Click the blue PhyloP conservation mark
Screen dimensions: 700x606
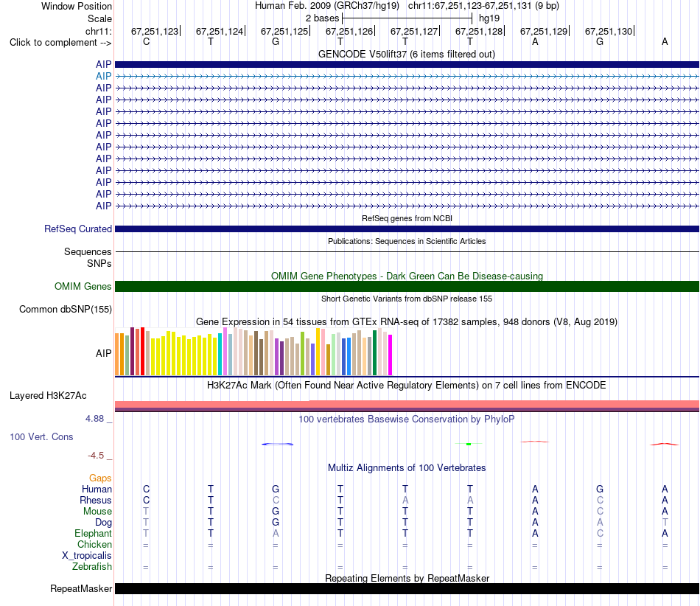click(277, 444)
